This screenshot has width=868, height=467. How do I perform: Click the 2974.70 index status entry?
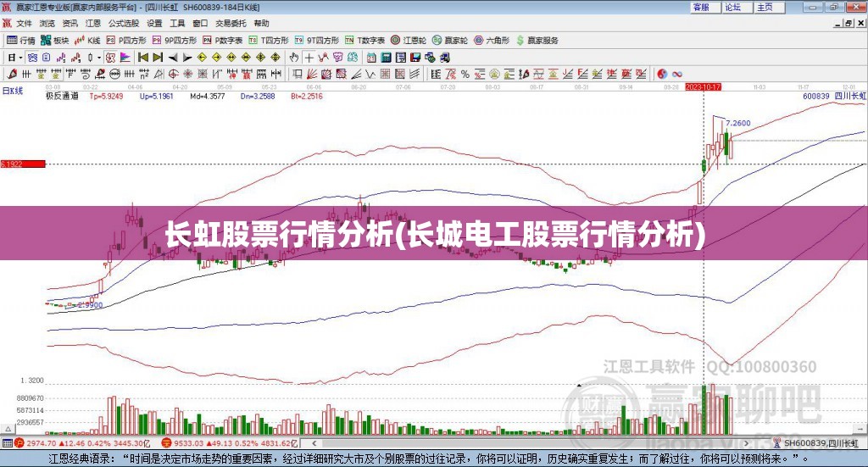pyautogui.click(x=41, y=443)
